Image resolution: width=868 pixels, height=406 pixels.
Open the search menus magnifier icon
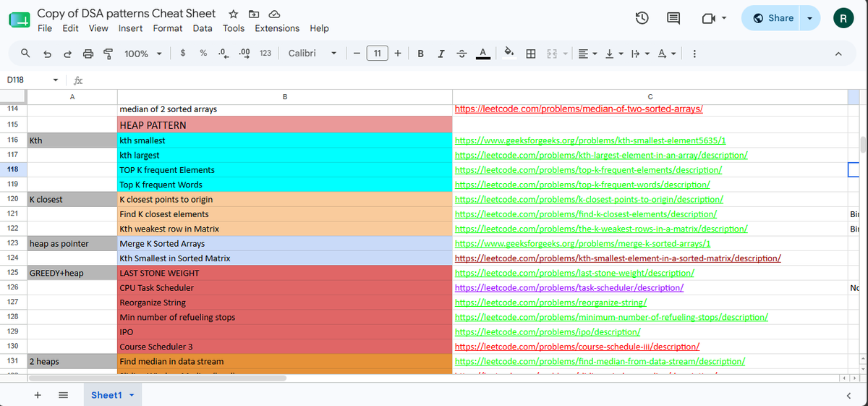[x=25, y=54]
